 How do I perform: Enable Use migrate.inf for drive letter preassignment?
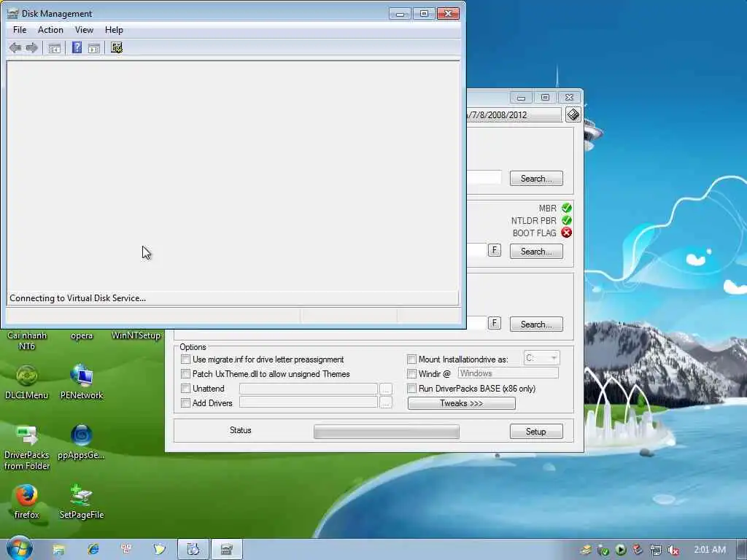pos(186,359)
